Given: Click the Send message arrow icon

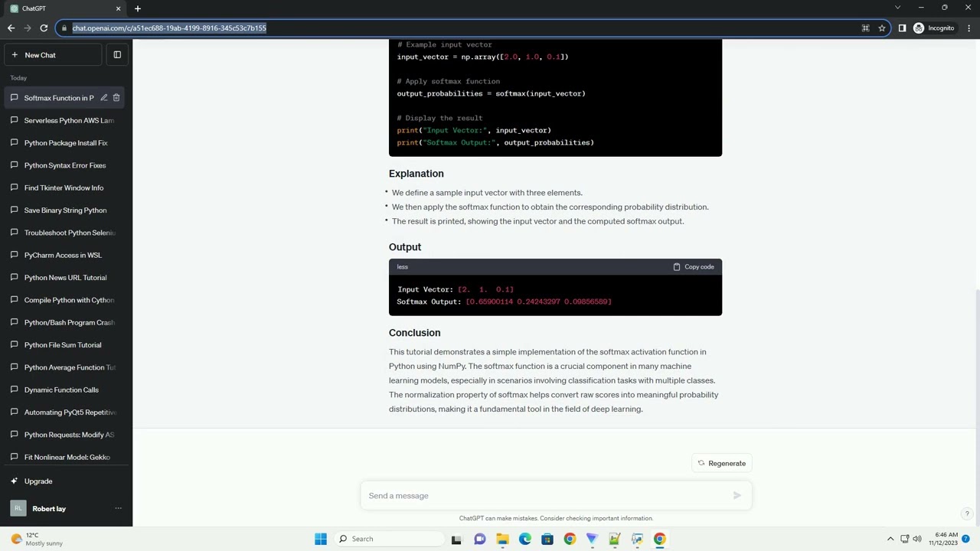Looking at the screenshot, I should point(737,496).
